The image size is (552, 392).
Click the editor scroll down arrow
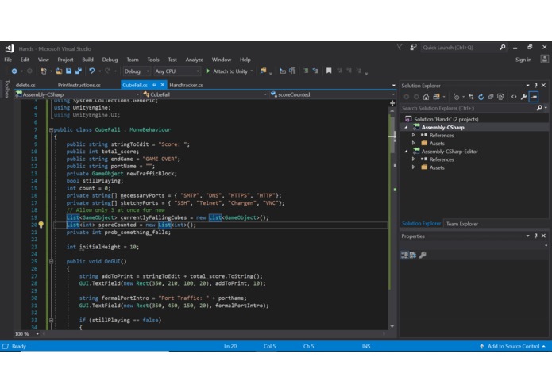pyautogui.click(x=392, y=326)
